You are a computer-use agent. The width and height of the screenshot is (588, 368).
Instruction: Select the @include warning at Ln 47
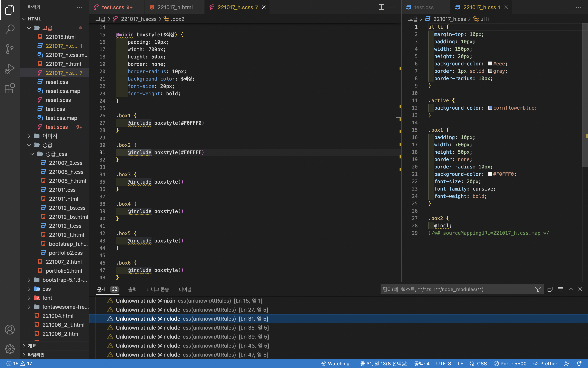click(x=338, y=355)
